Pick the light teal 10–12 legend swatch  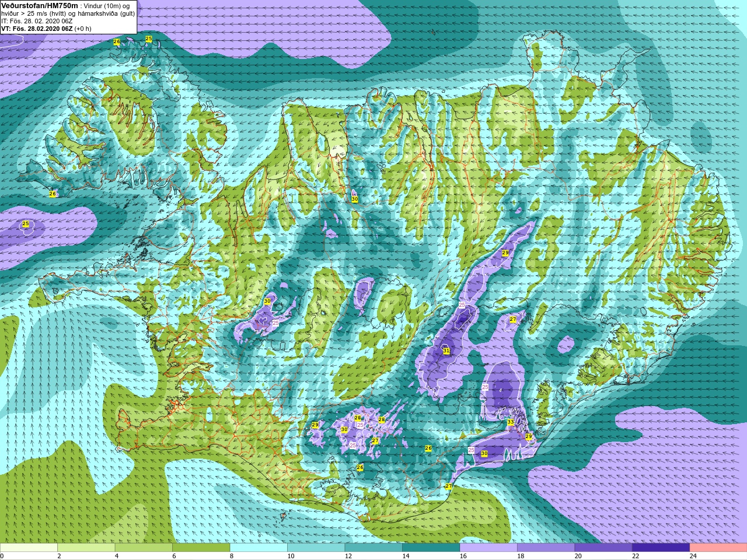tap(316, 548)
